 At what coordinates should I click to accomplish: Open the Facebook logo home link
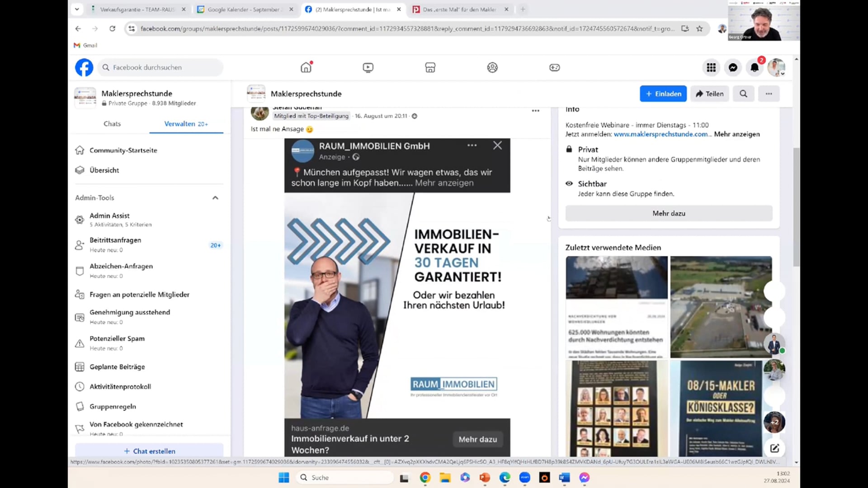tap(84, 67)
